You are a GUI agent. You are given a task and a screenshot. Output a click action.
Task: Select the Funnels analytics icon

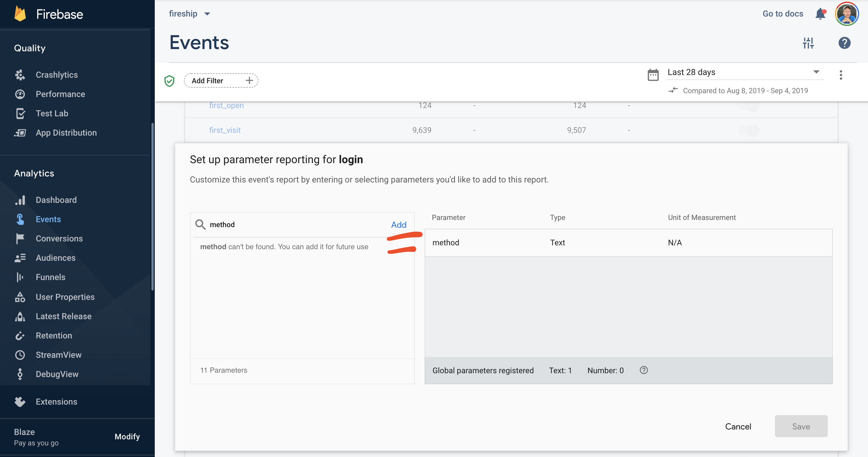20,277
